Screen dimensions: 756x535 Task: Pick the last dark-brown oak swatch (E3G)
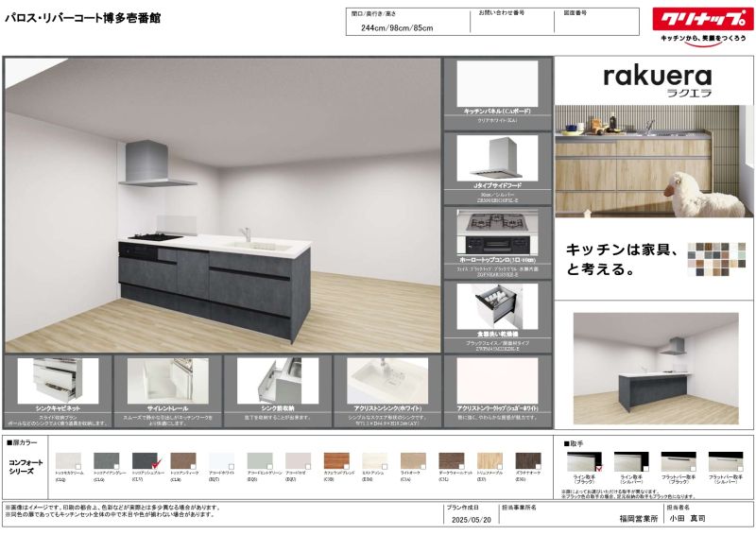(528, 460)
